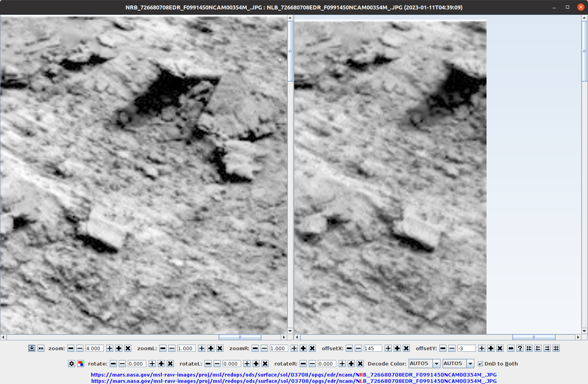588x384 pixels.
Task: Reset rotateL with its X button
Action: (x=265, y=364)
